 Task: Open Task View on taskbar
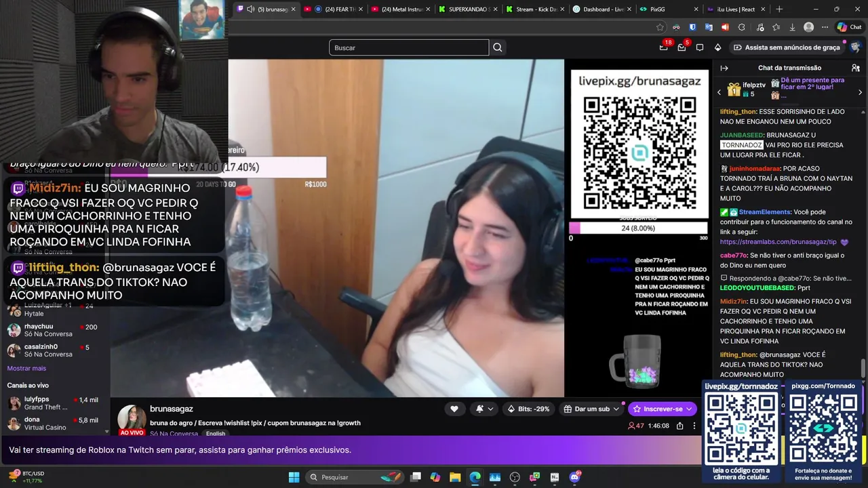pyautogui.click(x=416, y=477)
